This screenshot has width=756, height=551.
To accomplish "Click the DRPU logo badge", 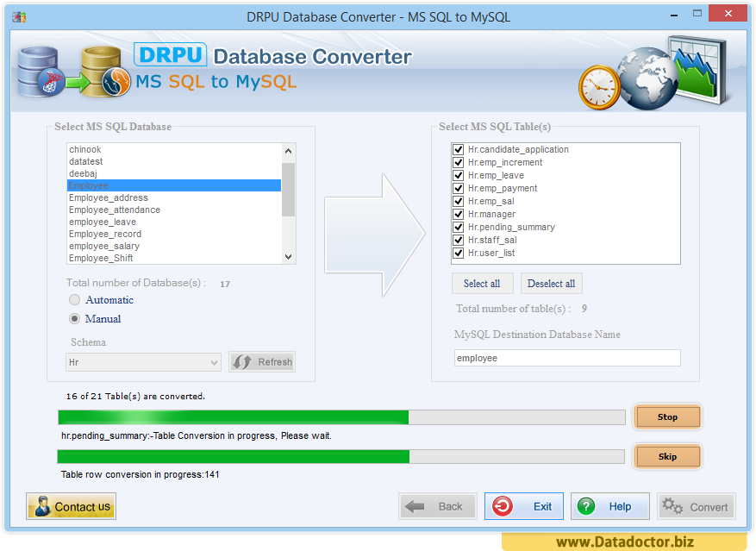I will click(170, 54).
